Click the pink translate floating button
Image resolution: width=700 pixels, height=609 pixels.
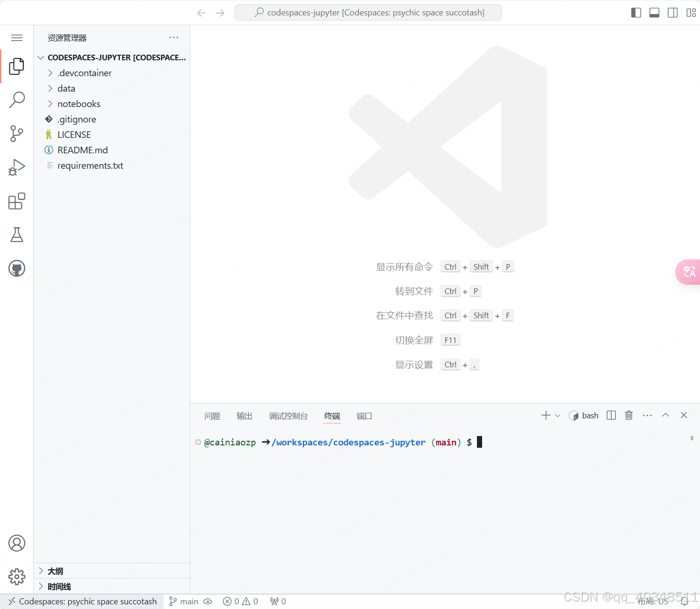pos(688,272)
